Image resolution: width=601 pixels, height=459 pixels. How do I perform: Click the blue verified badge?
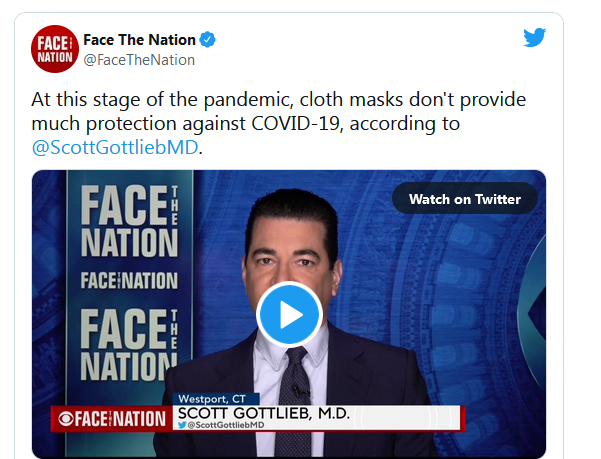[207, 39]
